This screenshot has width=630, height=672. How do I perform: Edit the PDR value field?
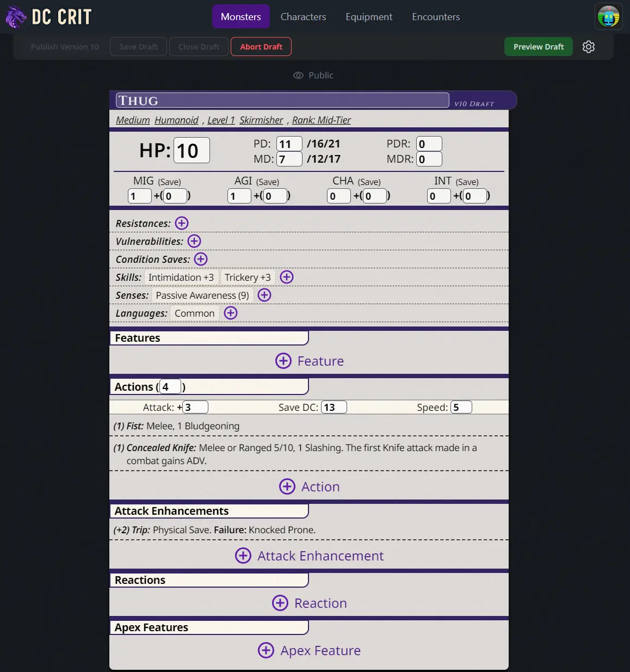click(429, 144)
